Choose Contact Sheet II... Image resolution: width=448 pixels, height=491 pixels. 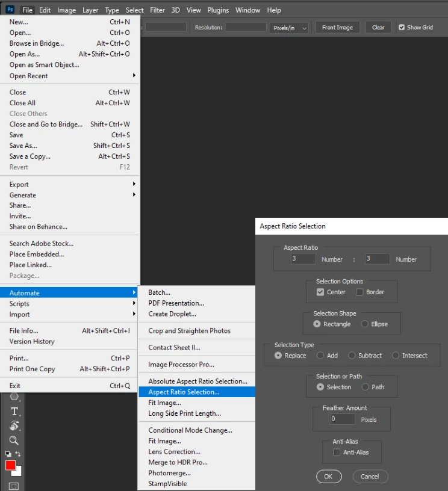tap(197, 348)
